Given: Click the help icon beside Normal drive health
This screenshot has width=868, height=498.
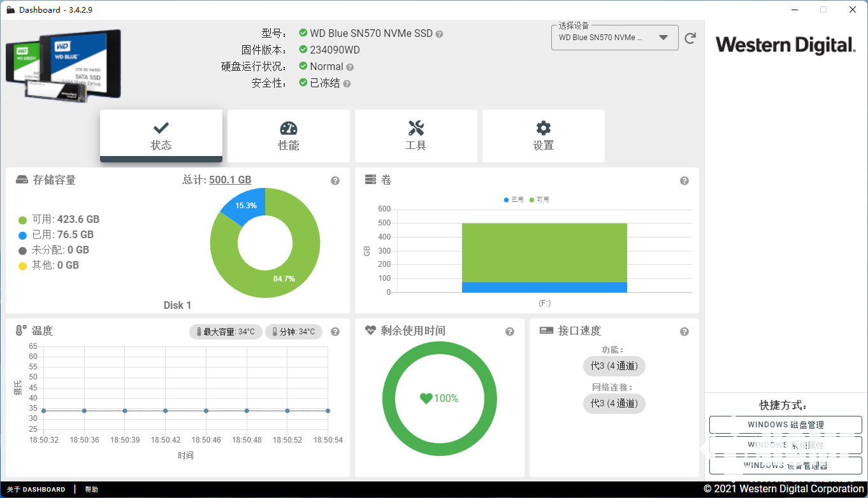Looking at the screenshot, I should click(350, 67).
